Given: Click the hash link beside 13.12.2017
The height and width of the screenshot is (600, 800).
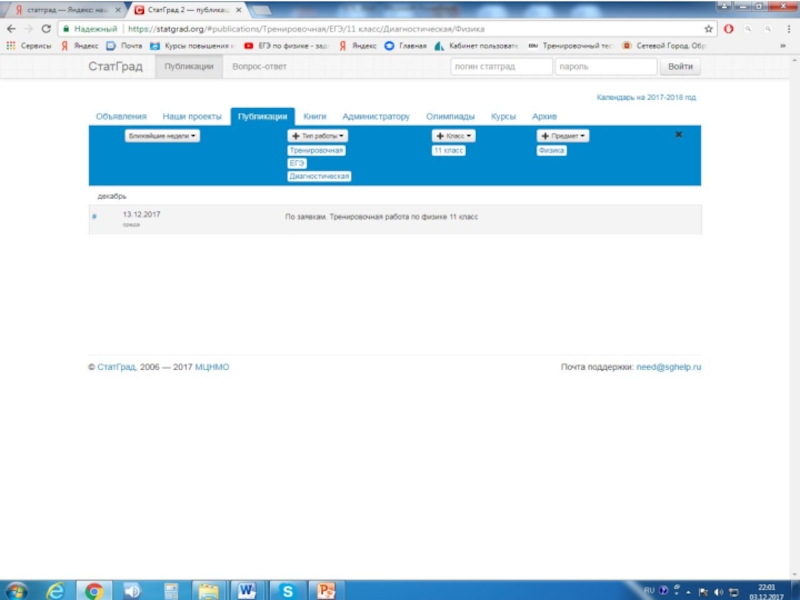Looking at the screenshot, I should (94, 216).
